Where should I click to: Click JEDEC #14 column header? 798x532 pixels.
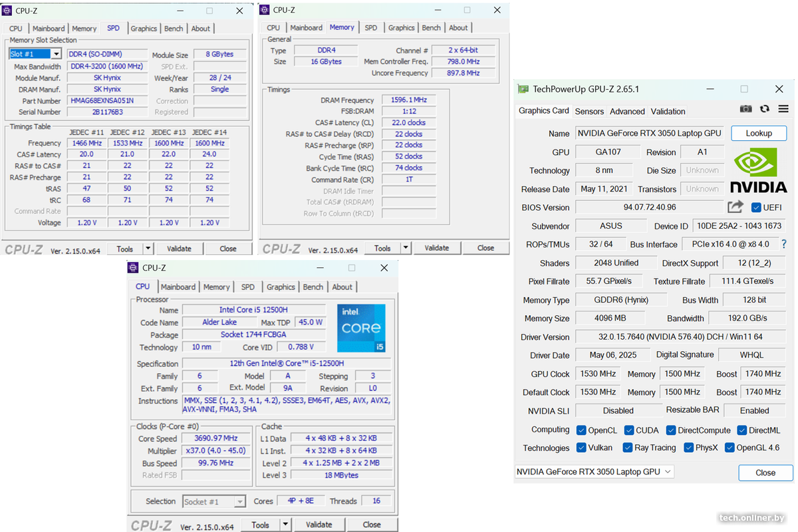(x=209, y=132)
